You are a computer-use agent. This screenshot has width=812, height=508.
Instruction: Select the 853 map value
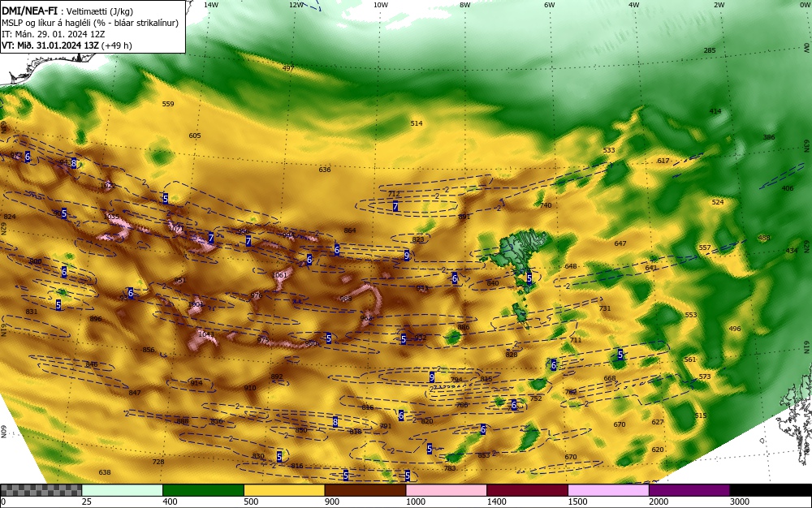(x=484, y=455)
